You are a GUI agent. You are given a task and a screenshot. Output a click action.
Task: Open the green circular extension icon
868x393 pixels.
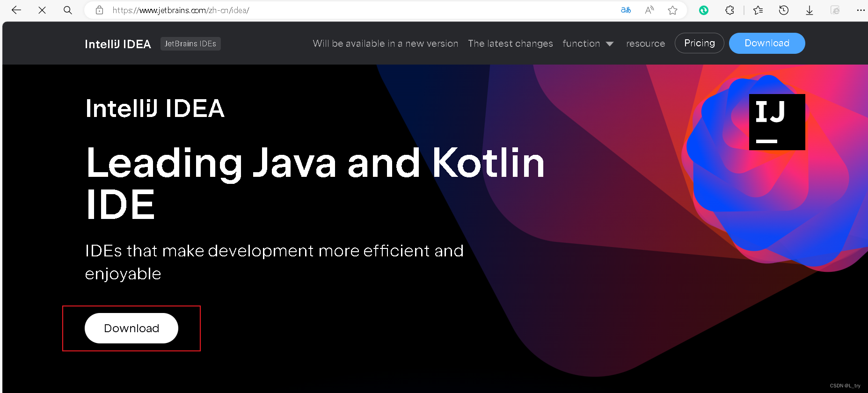(x=704, y=10)
